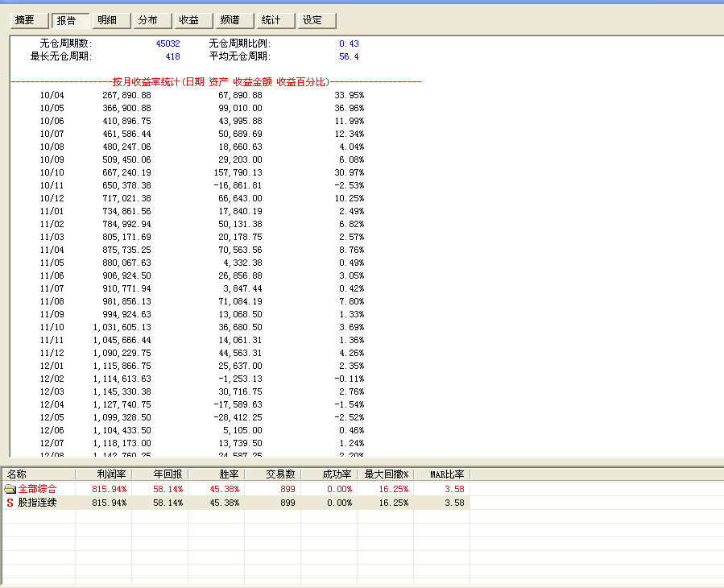The height and width of the screenshot is (588, 724).
Task: Click the return percentage 10.25%
Action: coord(349,199)
